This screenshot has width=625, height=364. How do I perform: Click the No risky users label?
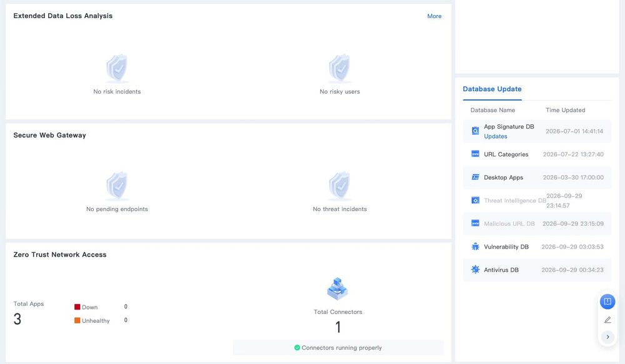pos(339,92)
